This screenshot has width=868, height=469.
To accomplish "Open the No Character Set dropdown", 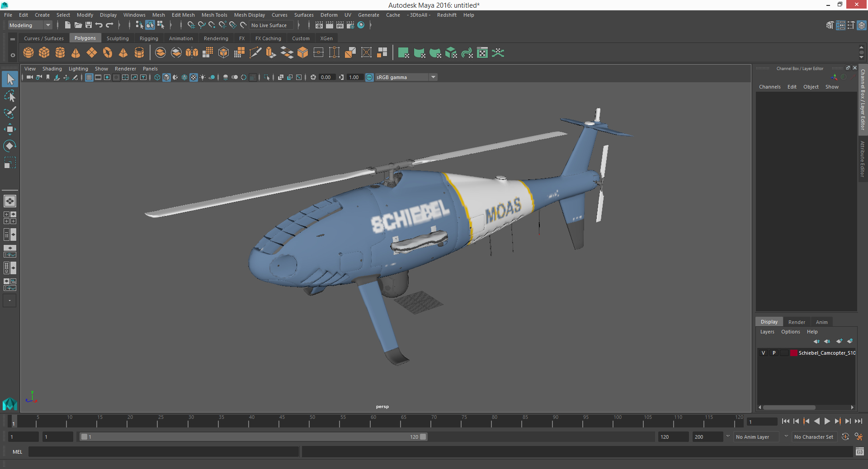I will [x=815, y=437].
